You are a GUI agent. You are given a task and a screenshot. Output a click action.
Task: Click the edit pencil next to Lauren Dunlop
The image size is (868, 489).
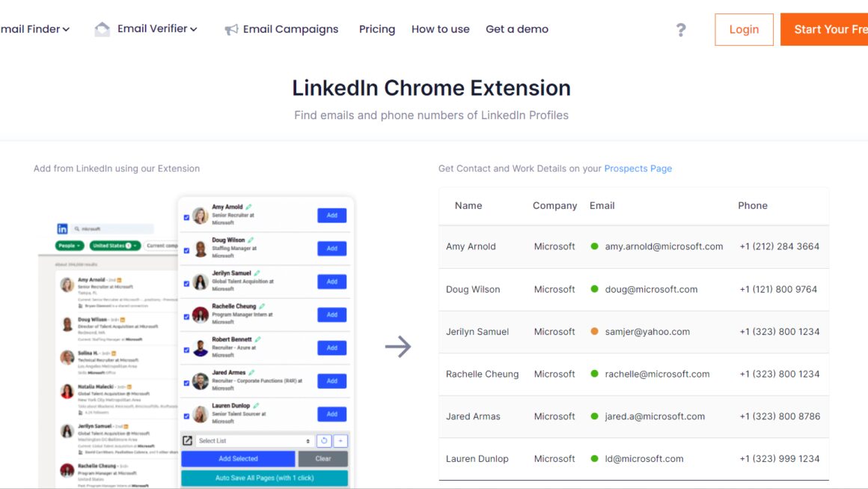pos(256,406)
